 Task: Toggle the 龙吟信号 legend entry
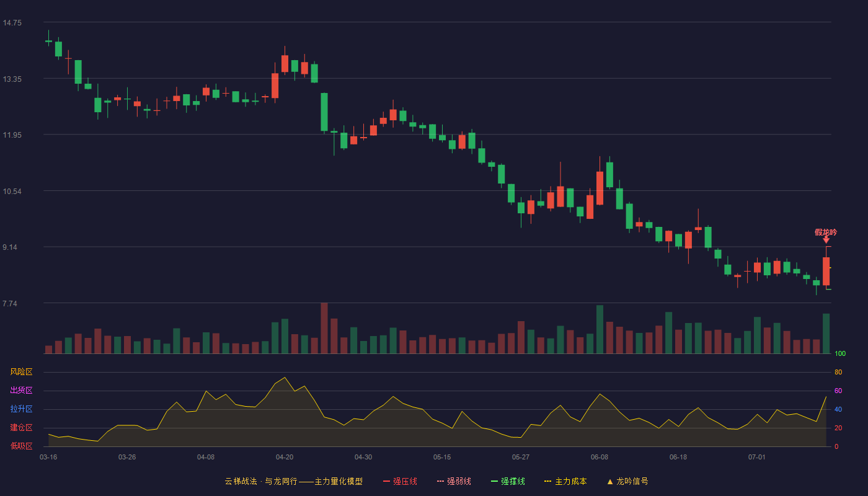(x=627, y=481)
